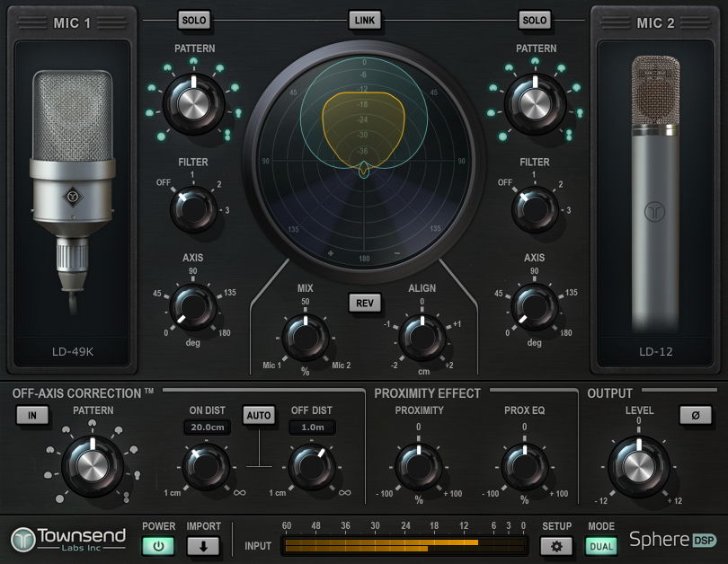
Task: Click the Sphere DSP logo
Action: click(x=673, y=540)
